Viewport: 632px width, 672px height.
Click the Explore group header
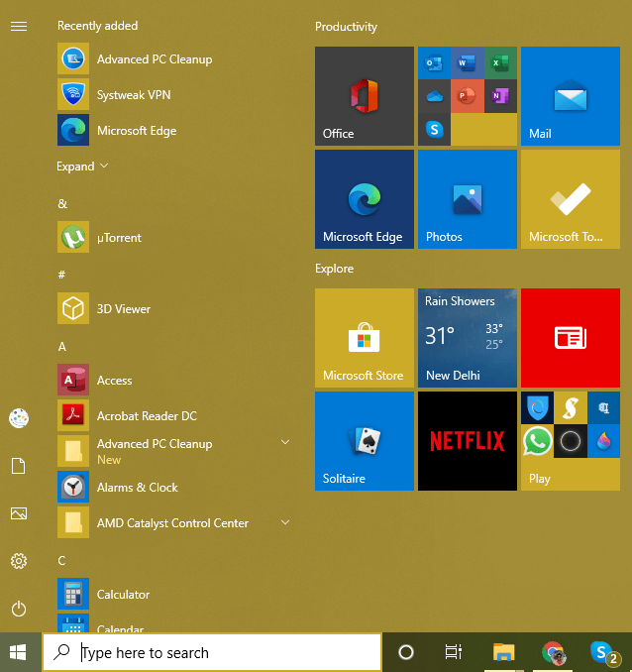point(334,269)
